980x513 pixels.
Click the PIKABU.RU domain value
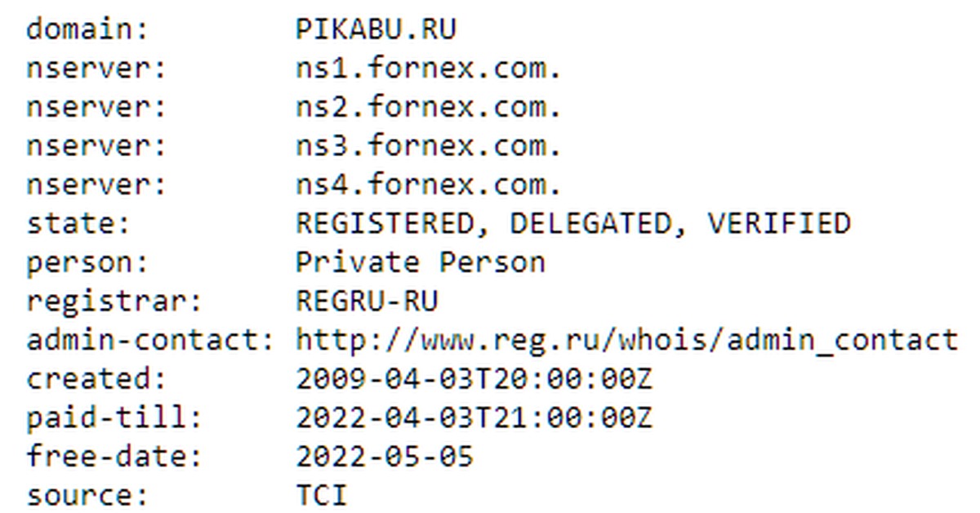[376, 29]
